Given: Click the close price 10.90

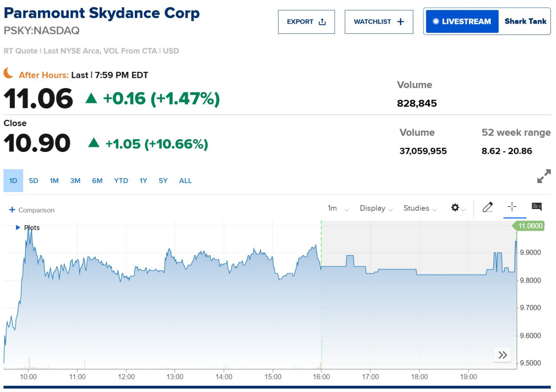Looking at the screenshot, I should pyautogui.click(x=37, y=143).
